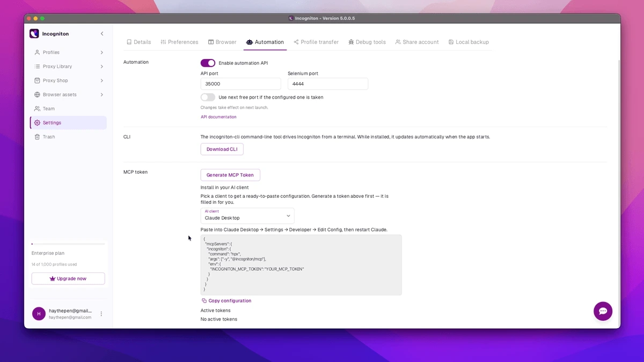Open the AI client Claude Desktop dropdown
Screen dimensions: 644x362
[247, 216]
